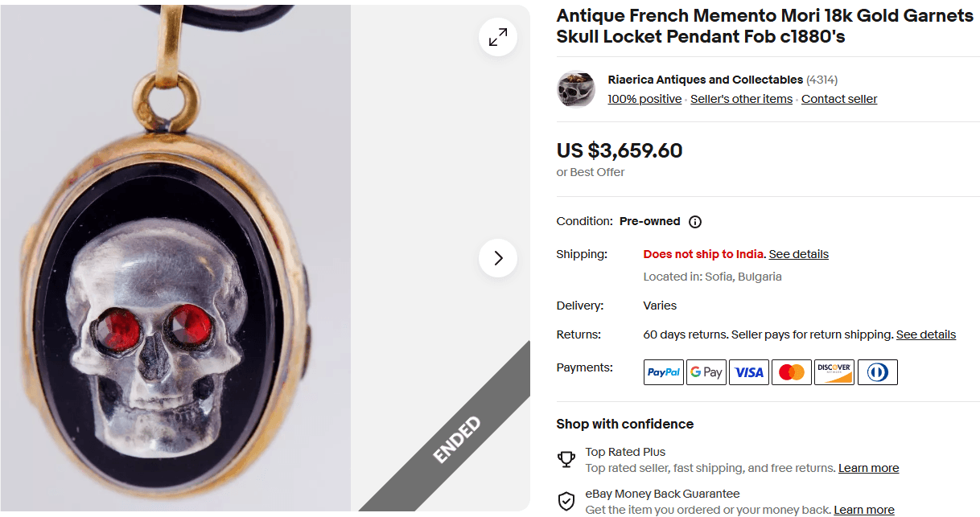Click Contact seller

[839, 98]
